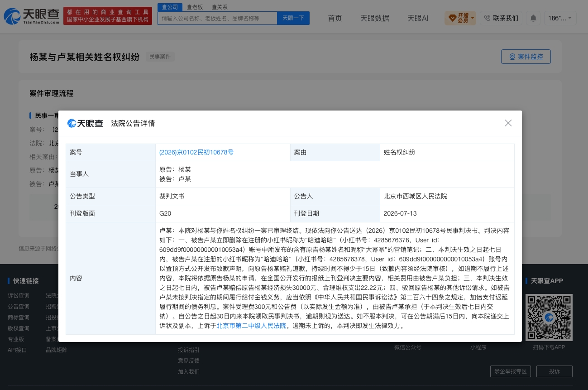The image size is (588, 390).
Task: Click the TianYanCha logo in header
Action: tap(32, 16)
